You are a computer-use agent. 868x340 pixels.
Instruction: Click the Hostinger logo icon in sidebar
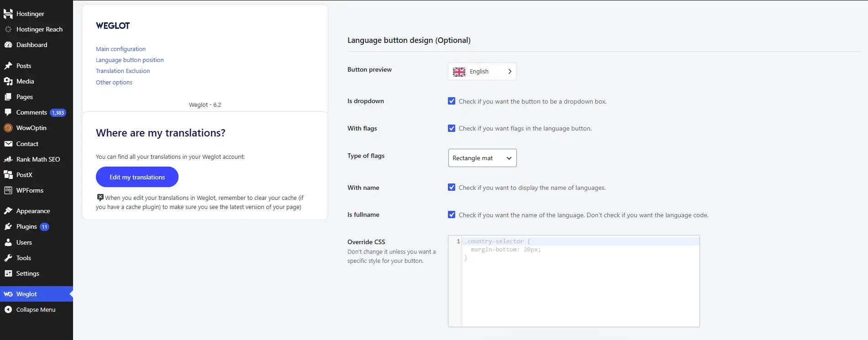click(8, 14)
